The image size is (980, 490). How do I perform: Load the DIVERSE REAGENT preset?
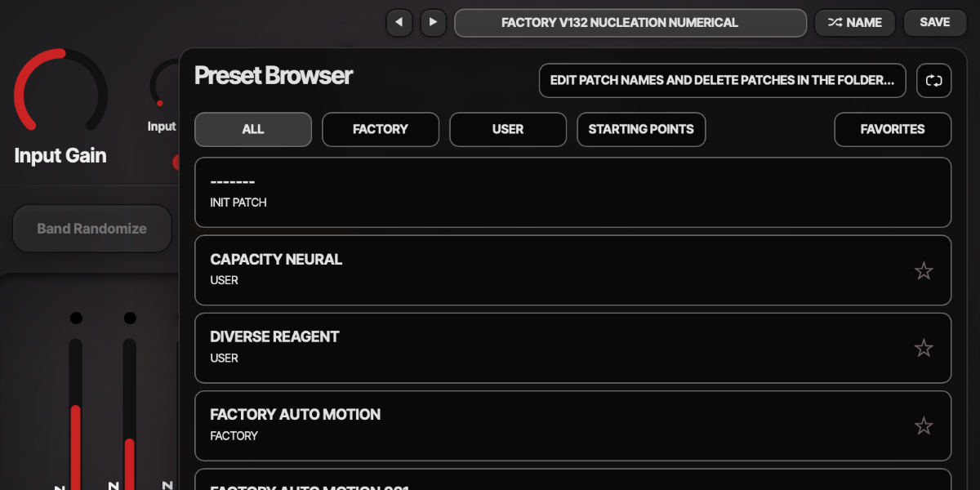pos(573,348)
